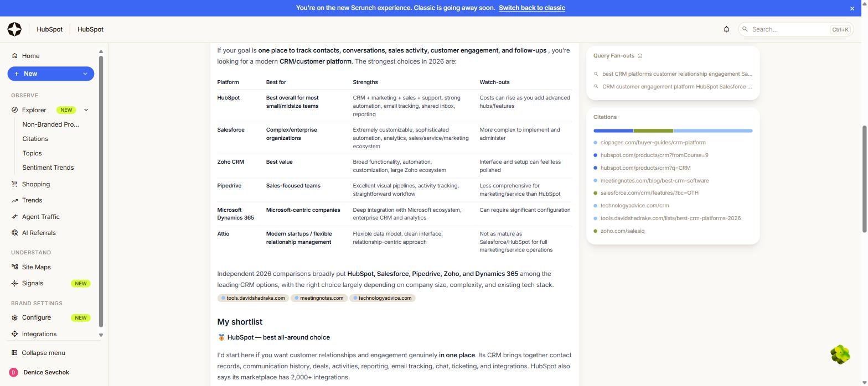Open Non-Branded Prompts submenu item

point(50,124)
